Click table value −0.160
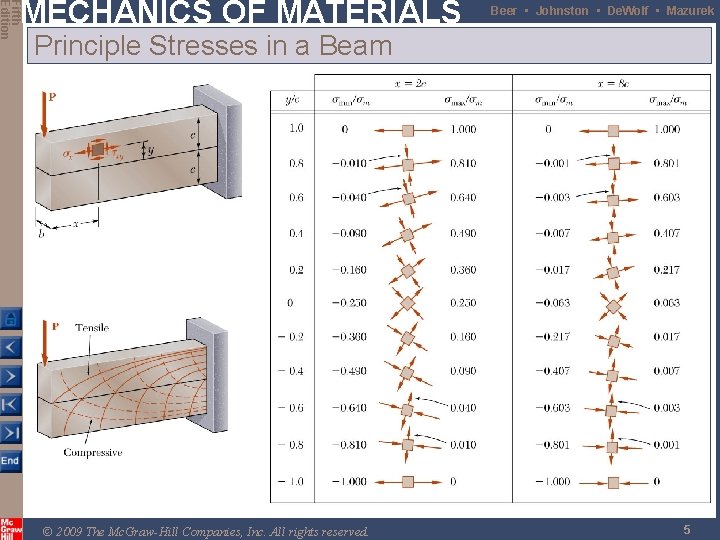720x540 pixels. 349,270
